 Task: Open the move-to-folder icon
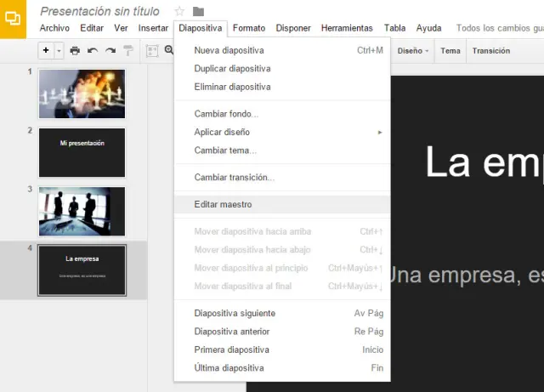click(x=198, y=11)
